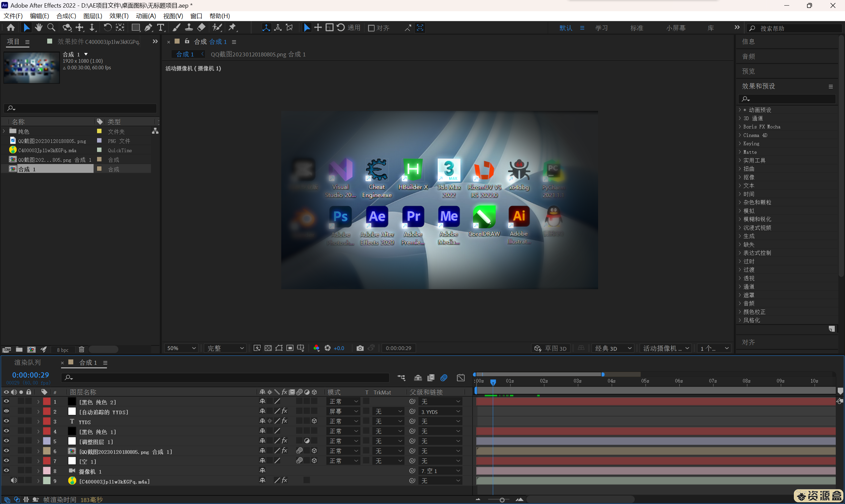
Task: Open the 文件(F) menu
Action: click(x=13, y=16)
